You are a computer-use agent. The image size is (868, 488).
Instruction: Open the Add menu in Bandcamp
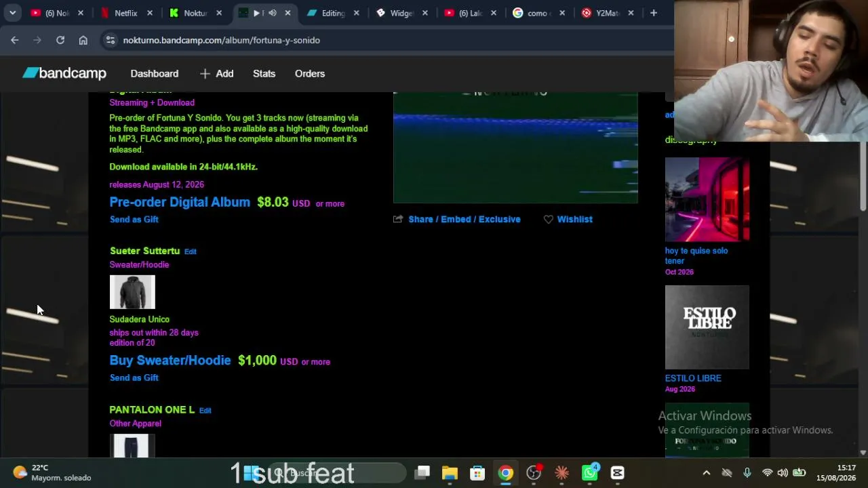216,73
